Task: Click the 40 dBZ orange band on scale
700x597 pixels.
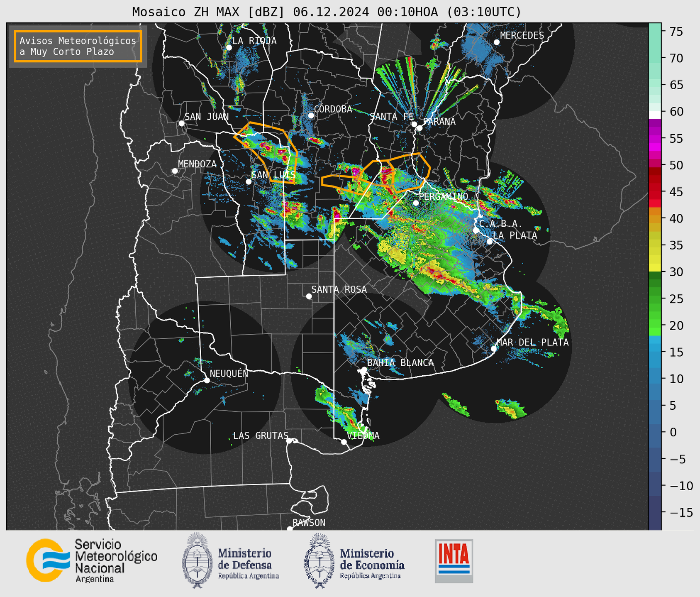Action: coord(655,219)
